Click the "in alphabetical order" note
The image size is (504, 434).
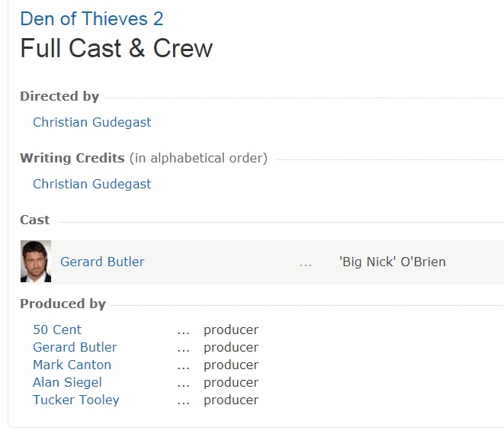click(198, 158)
